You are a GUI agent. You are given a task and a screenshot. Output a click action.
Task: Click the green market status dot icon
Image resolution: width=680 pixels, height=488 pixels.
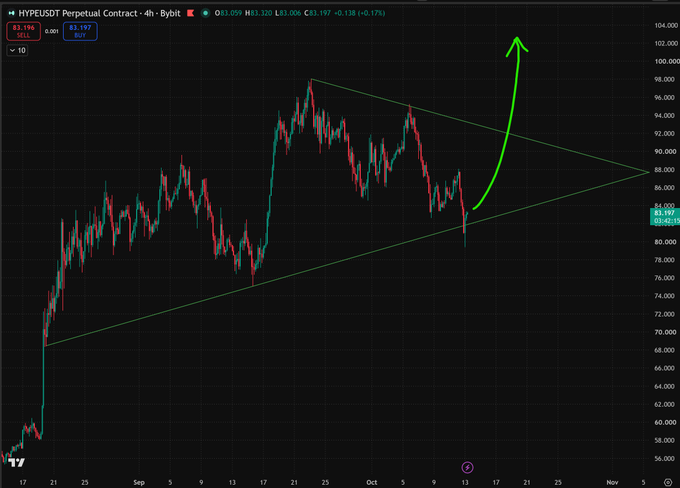click(206, 13)
